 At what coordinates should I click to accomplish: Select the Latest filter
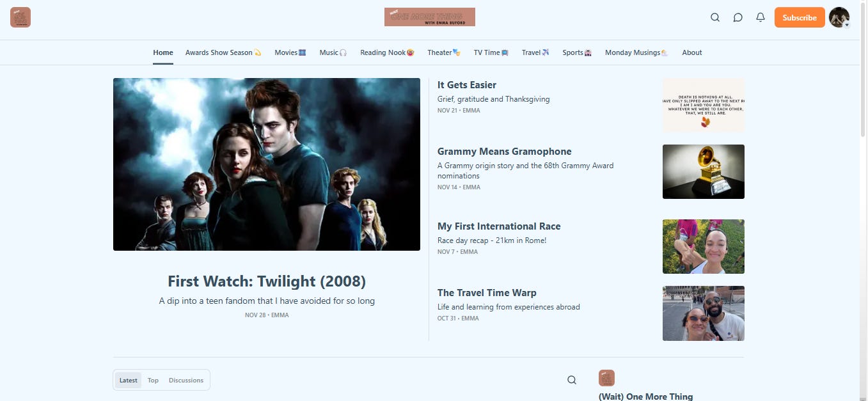129,380
